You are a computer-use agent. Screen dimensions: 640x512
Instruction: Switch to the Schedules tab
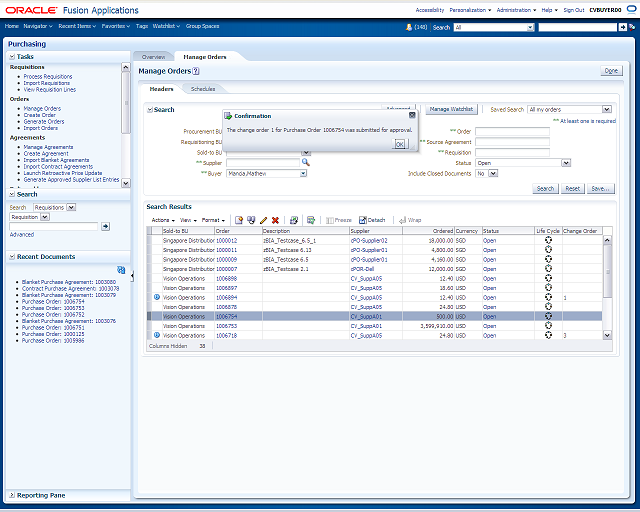coord(203,89)
